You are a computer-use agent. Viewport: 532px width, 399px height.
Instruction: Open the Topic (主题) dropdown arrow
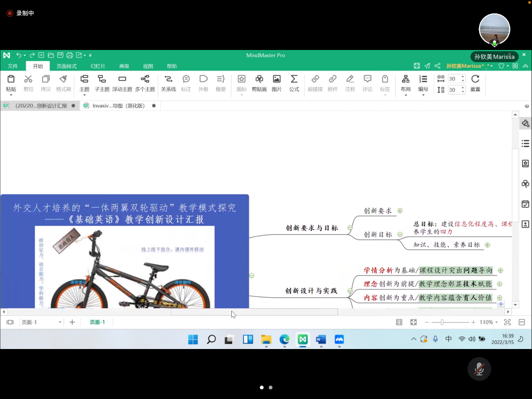[84, 95]
